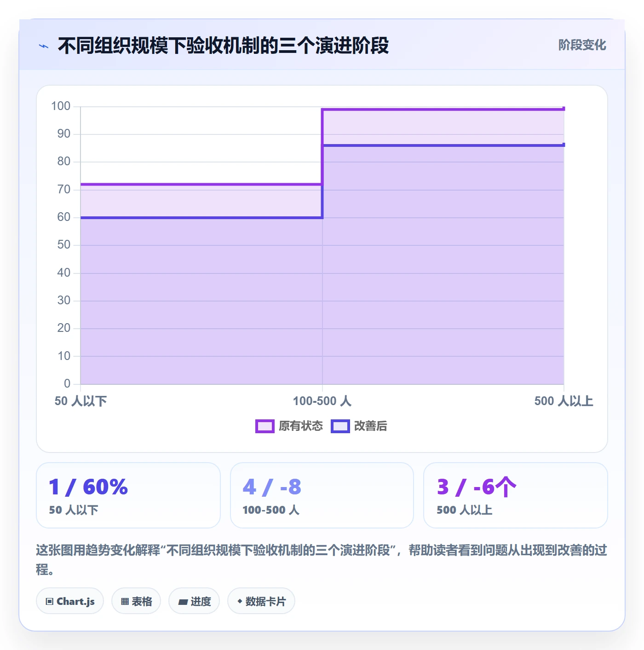This screenshot has height=650, width=644.
Task: Click the 100-500 人 x-axis label
Action: [322, 401]
